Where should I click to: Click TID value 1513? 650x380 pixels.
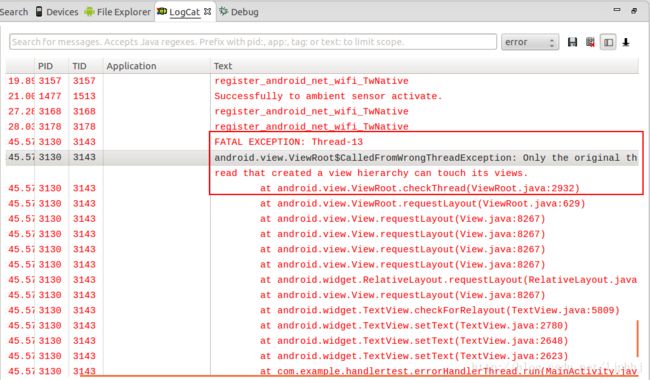pos(84,96)
